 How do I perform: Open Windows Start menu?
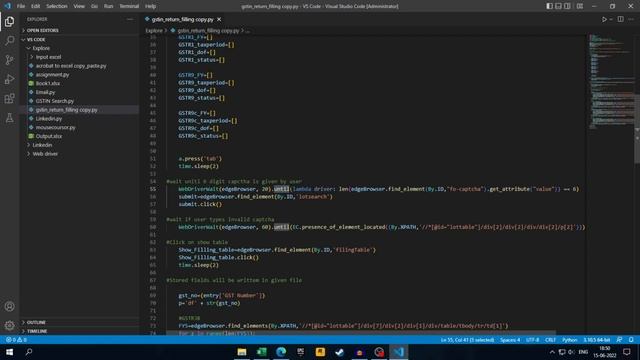(9, 352)
